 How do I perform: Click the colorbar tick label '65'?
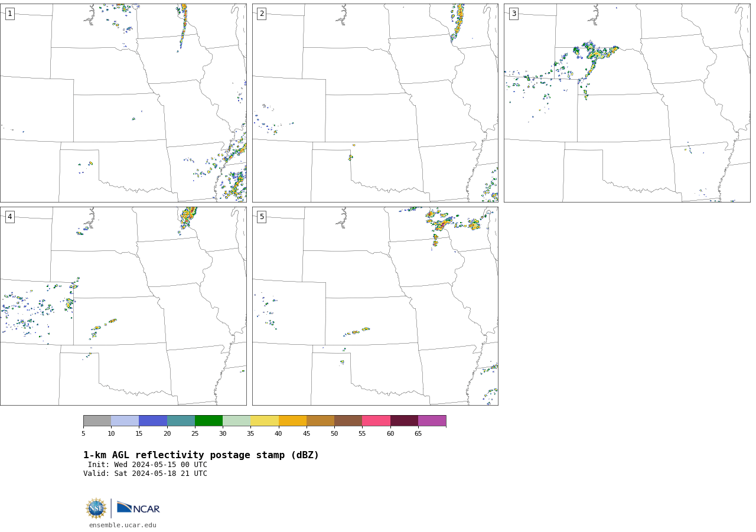(418, 434)
